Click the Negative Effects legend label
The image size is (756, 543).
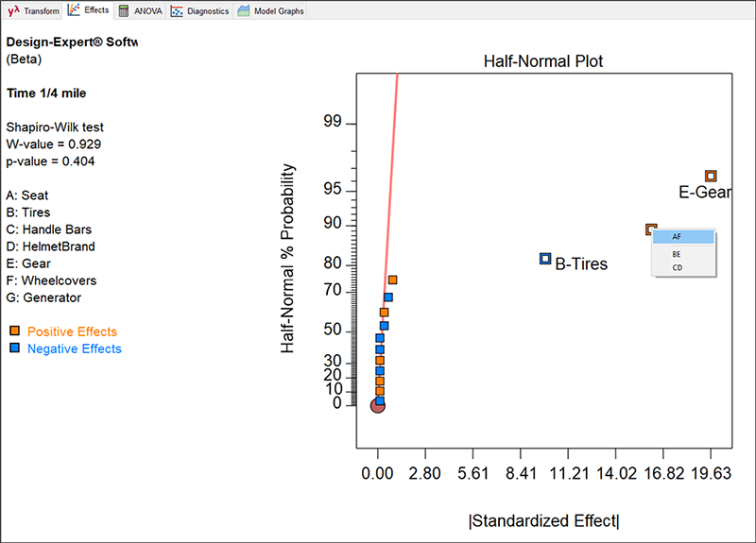[74, 348]
